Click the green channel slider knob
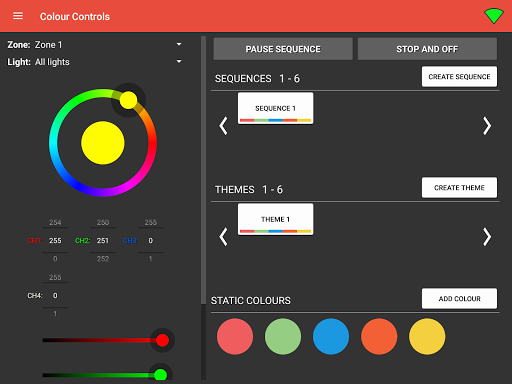This screenshot has width=512, height=384. 160,375
